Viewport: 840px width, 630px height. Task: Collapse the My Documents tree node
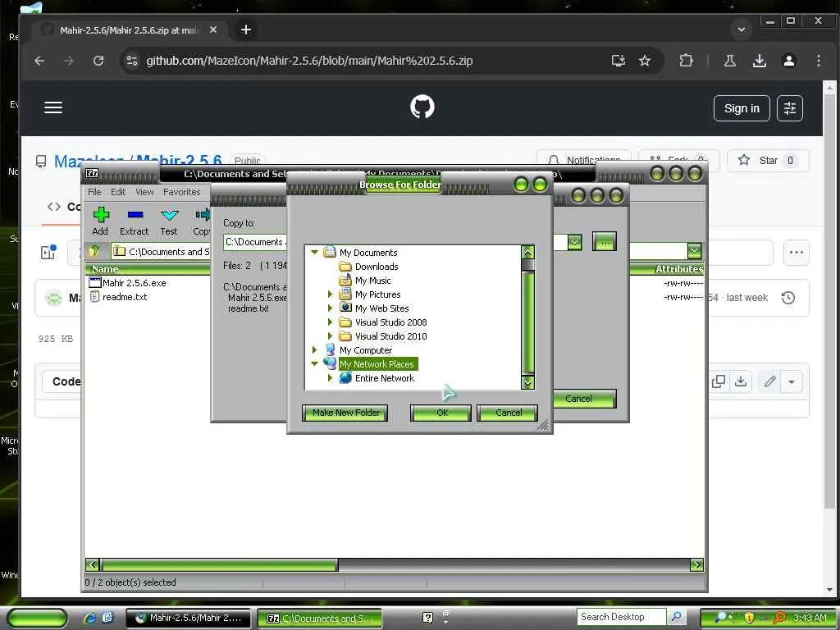coord(314,253)
